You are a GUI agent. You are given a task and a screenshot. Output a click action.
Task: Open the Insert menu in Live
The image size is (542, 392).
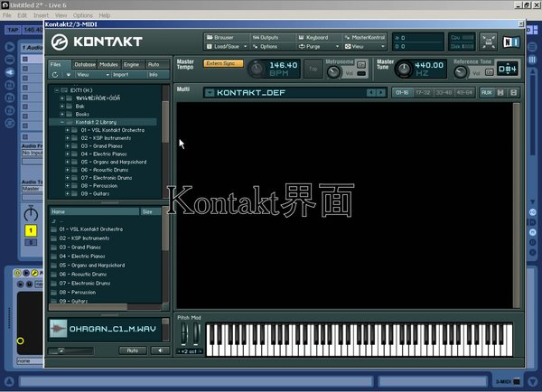(x=42, y=15)
